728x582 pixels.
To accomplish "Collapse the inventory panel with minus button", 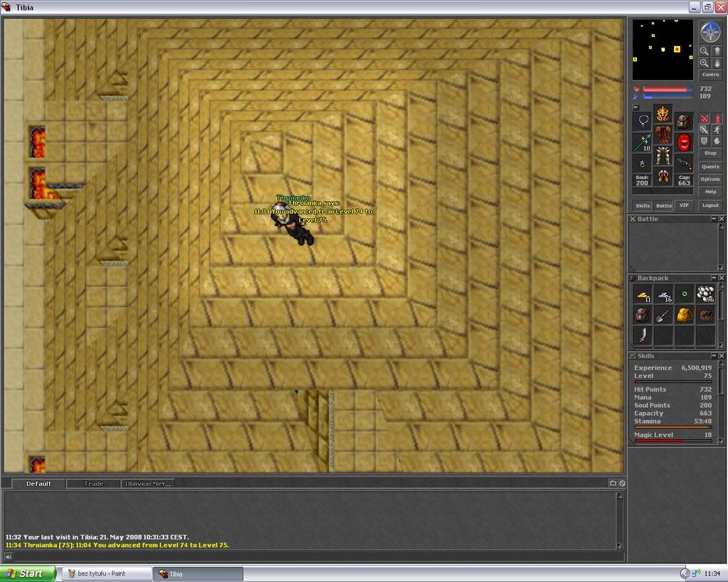I will point(636,107).
